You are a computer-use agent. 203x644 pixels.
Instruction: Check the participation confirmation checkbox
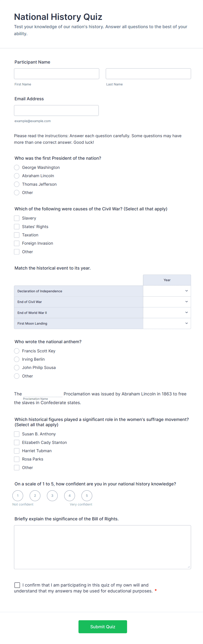click(17, 585)
